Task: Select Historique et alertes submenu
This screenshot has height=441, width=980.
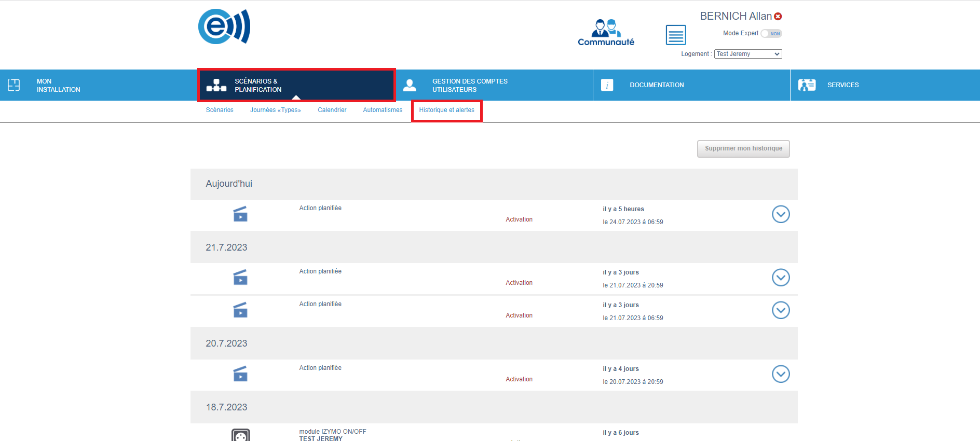Action: point(447,110)
